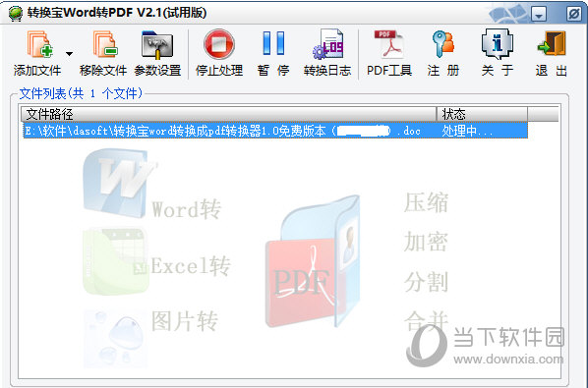This screenshot has width=588, height=388.
Task: Open the PDF tools (PDF工具) icon
Action: tap(388, 44)
